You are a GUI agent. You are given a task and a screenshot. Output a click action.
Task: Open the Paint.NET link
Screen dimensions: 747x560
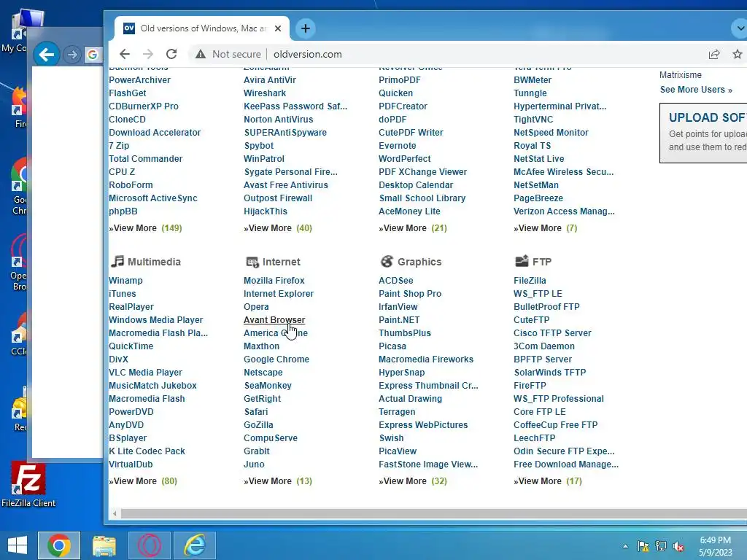[399, 320]
